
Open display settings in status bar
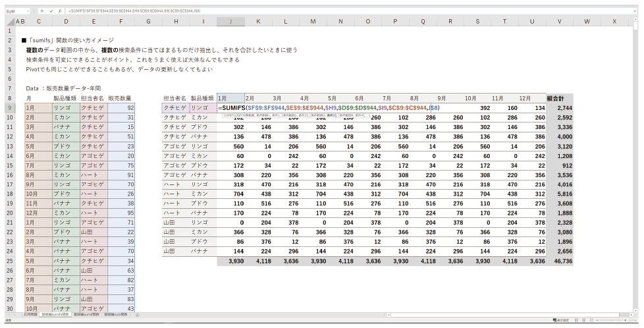(x=561, y=320)
